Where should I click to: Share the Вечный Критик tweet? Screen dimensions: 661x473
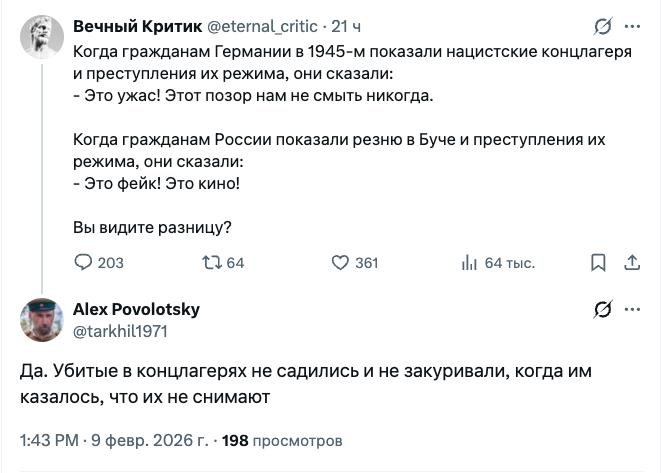631,263
